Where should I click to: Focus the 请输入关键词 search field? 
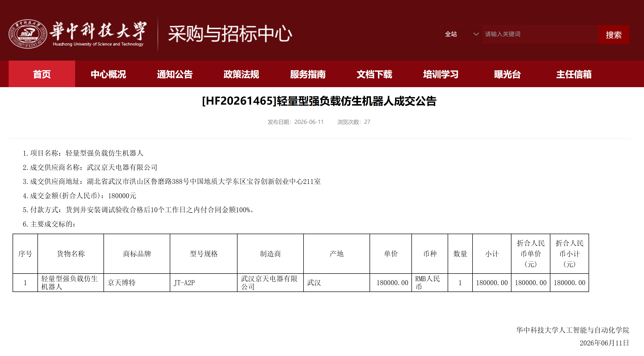click(x=540, y=34)
